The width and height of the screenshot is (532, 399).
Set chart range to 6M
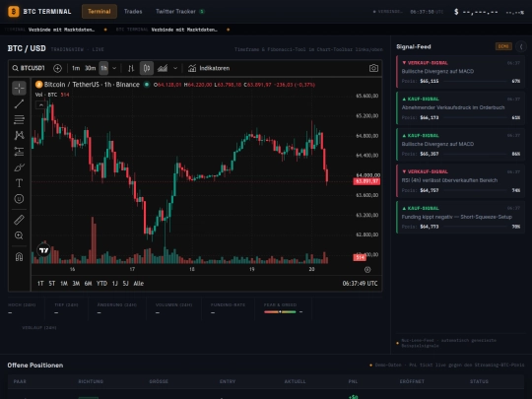click(x=89, y=284)
